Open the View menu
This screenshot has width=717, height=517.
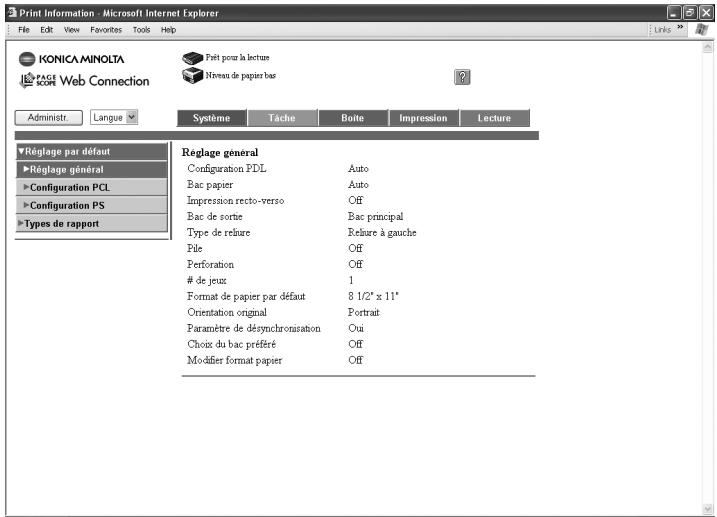tap(71, 30)
